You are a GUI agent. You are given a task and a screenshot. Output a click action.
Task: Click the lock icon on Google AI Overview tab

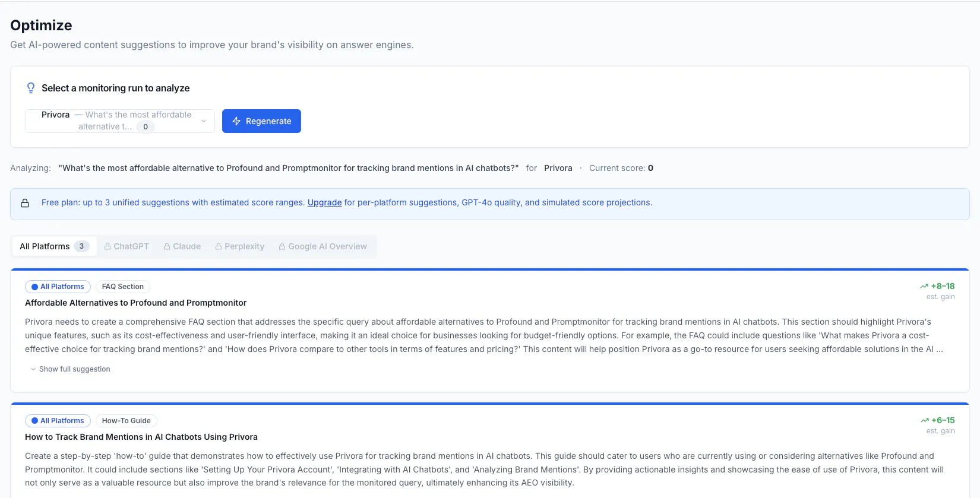[x=282, y=246]
